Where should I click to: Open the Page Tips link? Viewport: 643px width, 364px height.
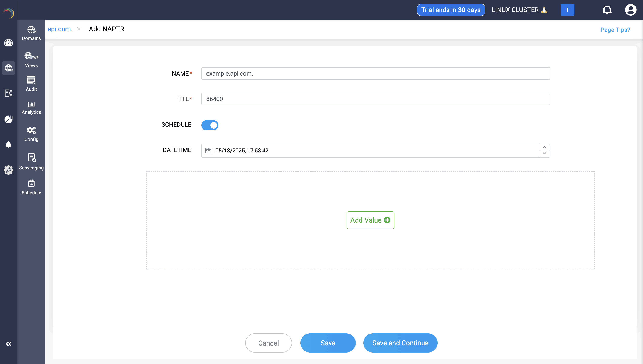615,30
